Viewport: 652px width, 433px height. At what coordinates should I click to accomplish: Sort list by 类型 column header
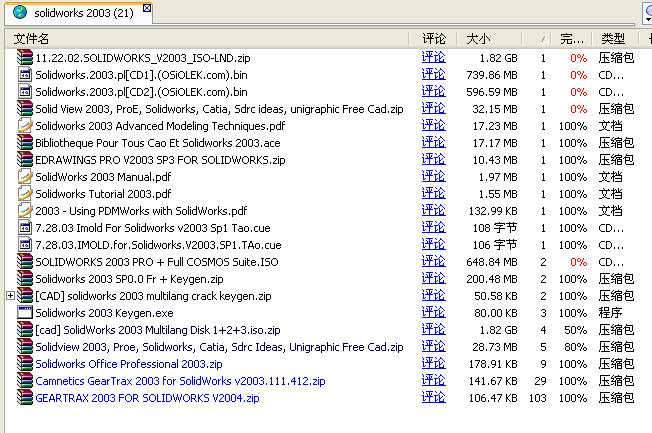[614, 39]
